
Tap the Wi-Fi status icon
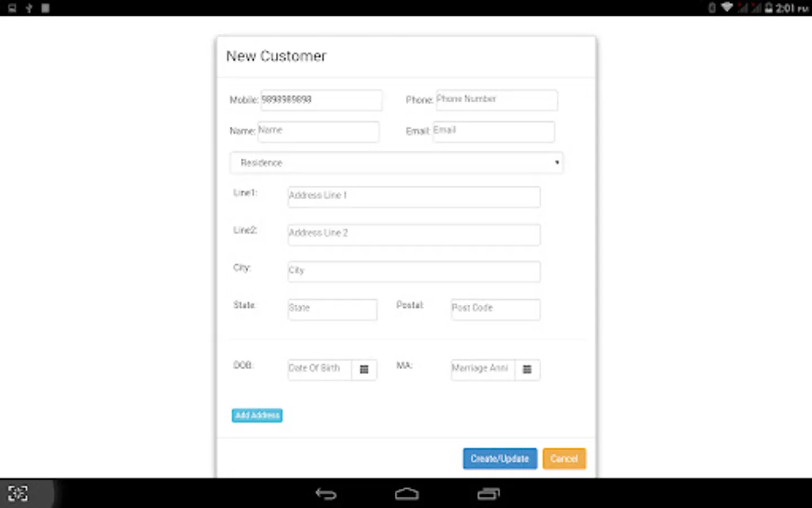pos(727,7)
